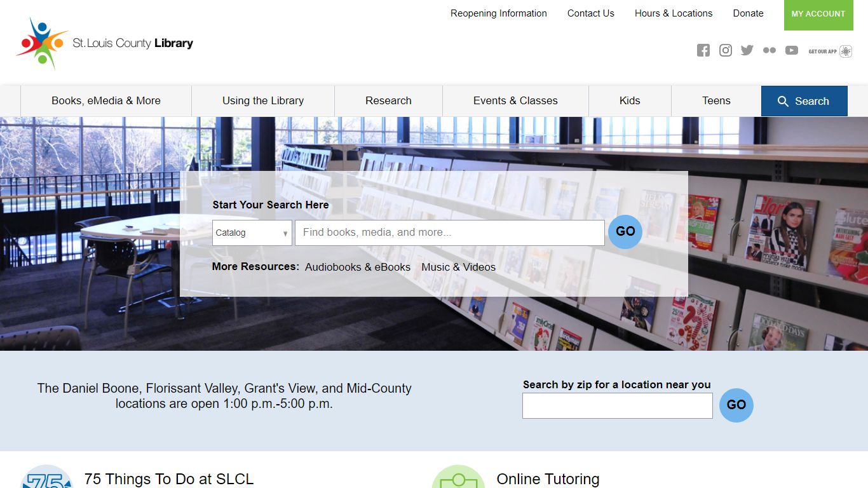868x488 pixels.
Task: Open the Teens menu
Action: tap(716, 100)
